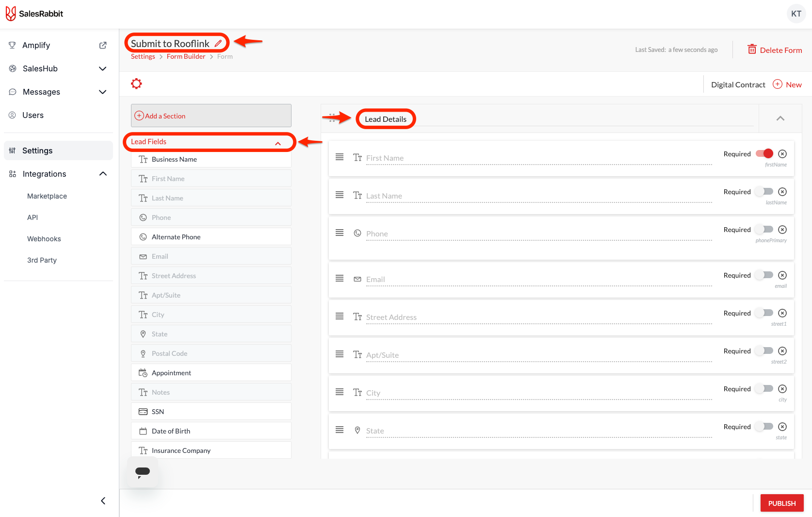The image size is (812, 517).
Task: Remove the First Name field with X icon
Action: [782, 154]
